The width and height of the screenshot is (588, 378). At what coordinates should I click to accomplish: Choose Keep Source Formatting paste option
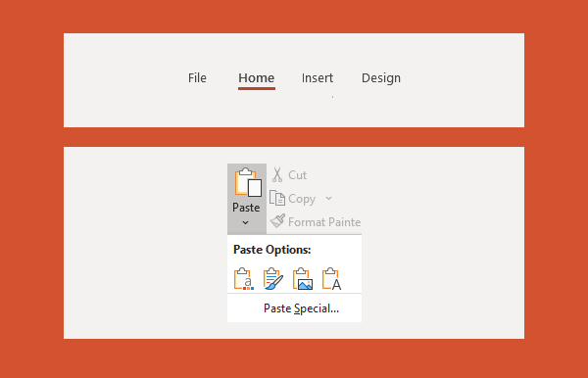click(x=273, y=279)
